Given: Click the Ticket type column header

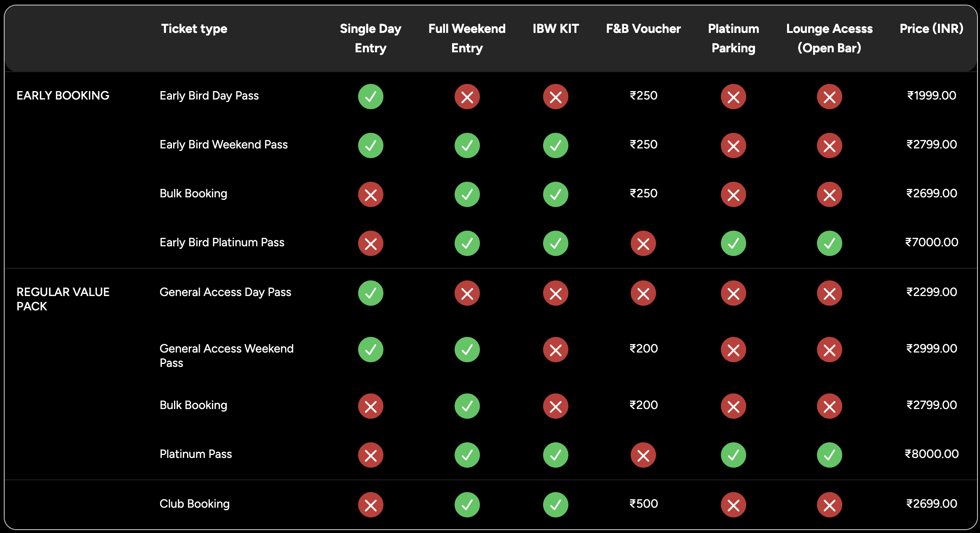Looking at the screenshot, I should pos(194,29).
